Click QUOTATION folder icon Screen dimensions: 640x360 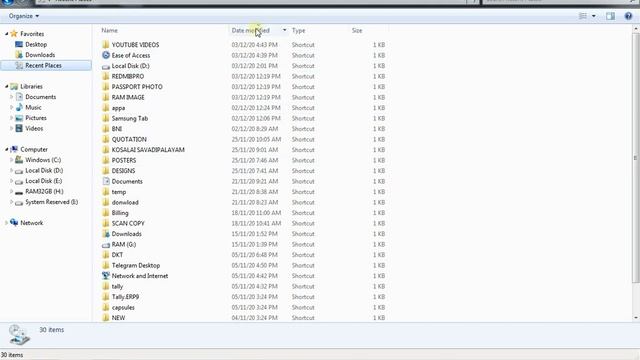pyautogui.click(x=106, y=139)
